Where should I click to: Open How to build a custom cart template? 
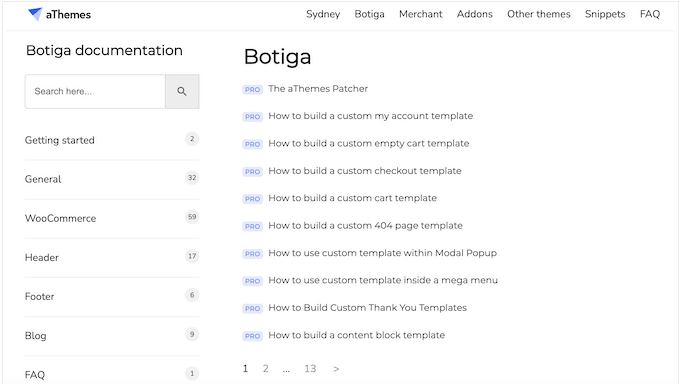(x=352, y=198)
